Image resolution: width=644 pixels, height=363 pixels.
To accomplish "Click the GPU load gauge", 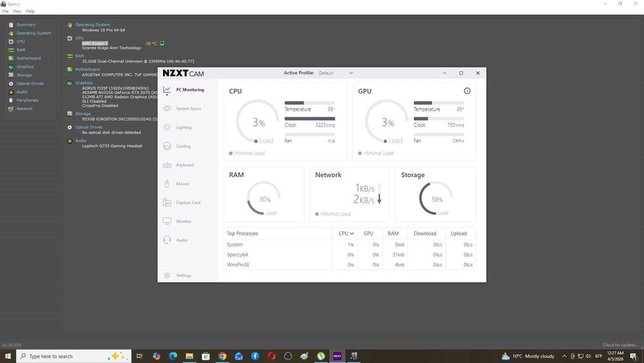I will (x=387, y=122).
